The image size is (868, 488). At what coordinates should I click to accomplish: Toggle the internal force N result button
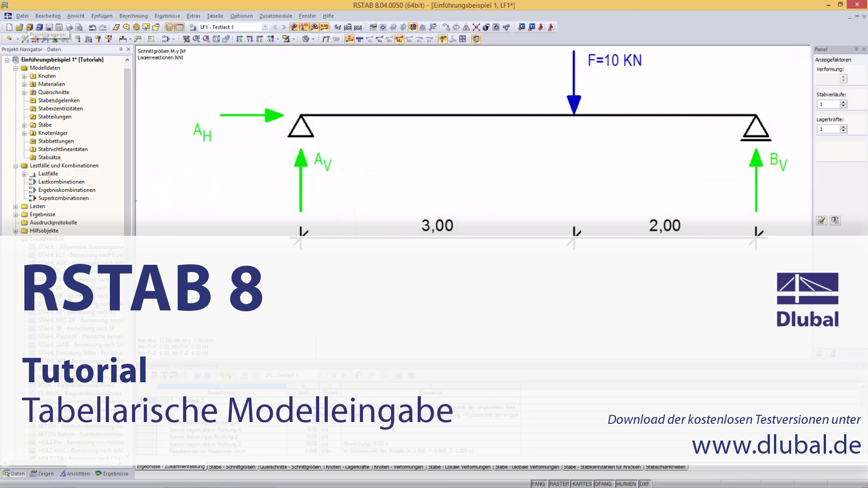(x=359, y=39)
